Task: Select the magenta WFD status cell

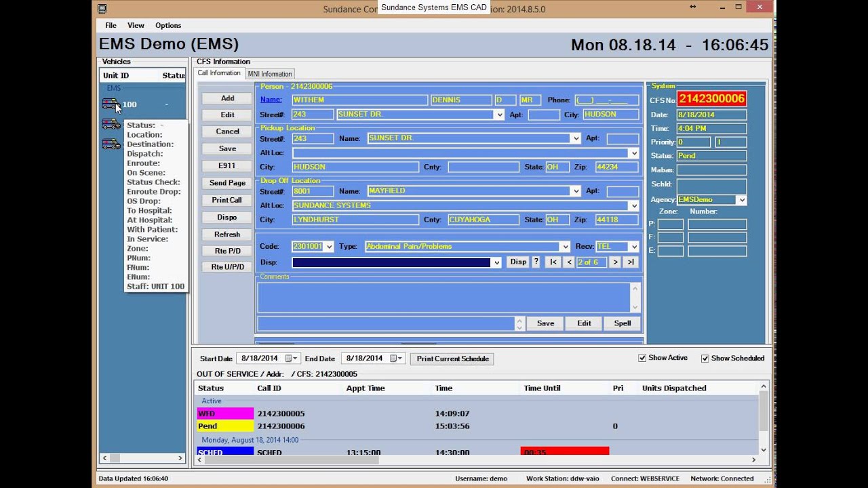Action: [x=225, y=413]
